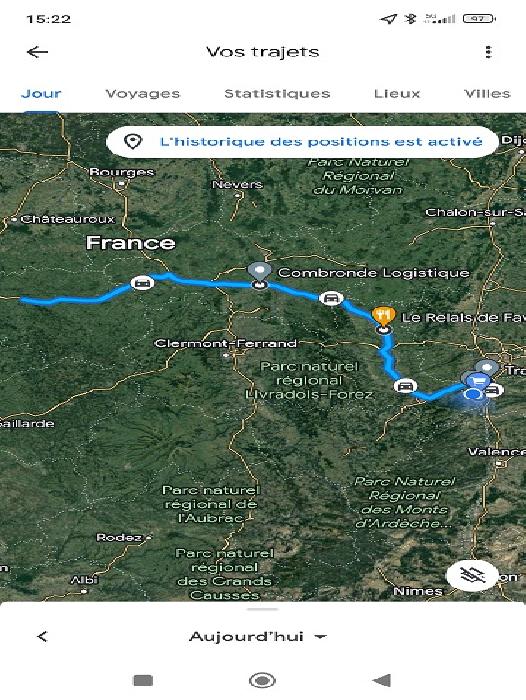This screenshot has height=700, width=526.
Task: Tap the vehicle marker near France label
Action: pos(142,283)
